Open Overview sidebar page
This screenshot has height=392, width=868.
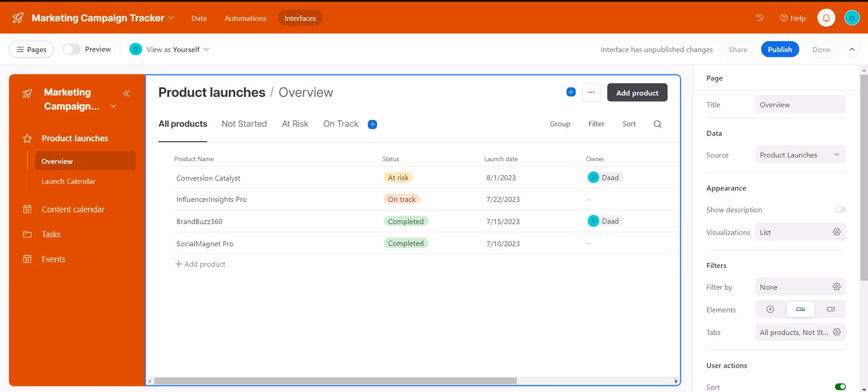[85, 161]
